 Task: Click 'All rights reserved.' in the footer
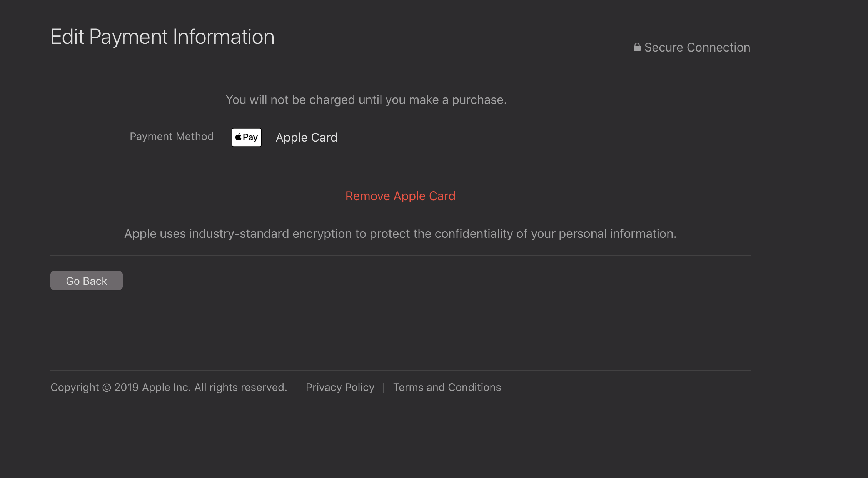click(240, 387)
